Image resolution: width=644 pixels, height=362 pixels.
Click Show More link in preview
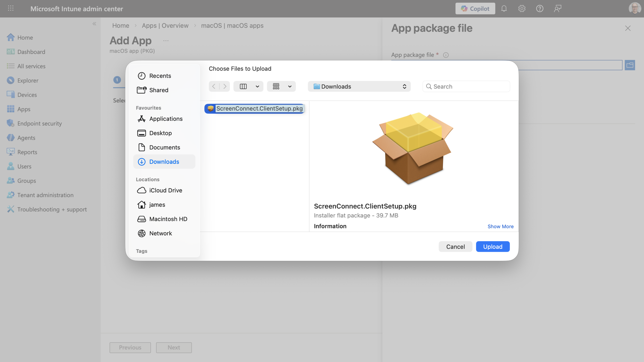[500, 226]
